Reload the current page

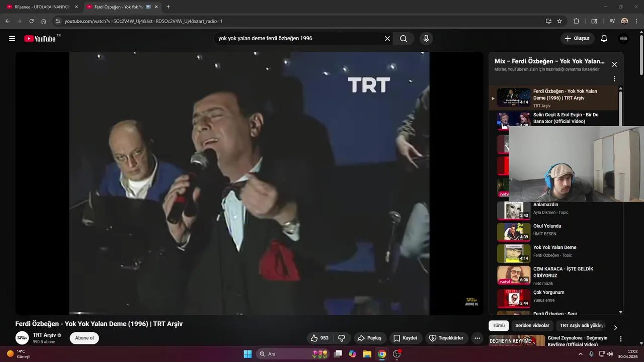coord(31,21)
